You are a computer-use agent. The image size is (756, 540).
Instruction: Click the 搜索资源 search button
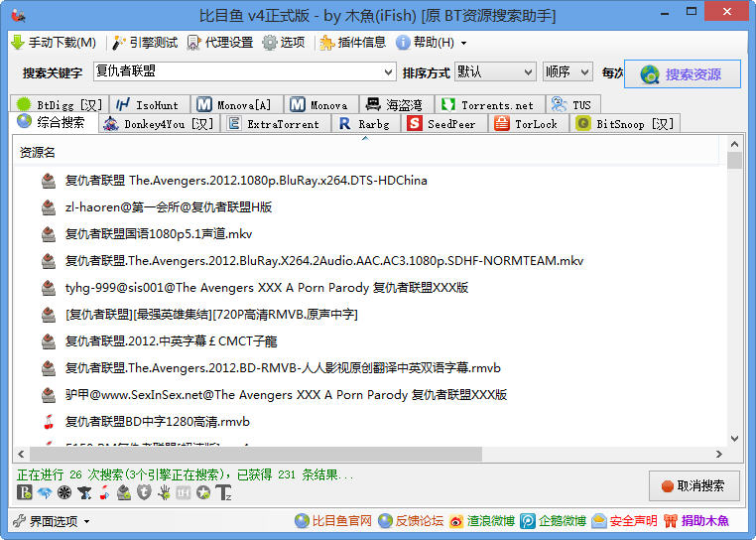click(683, 74)
